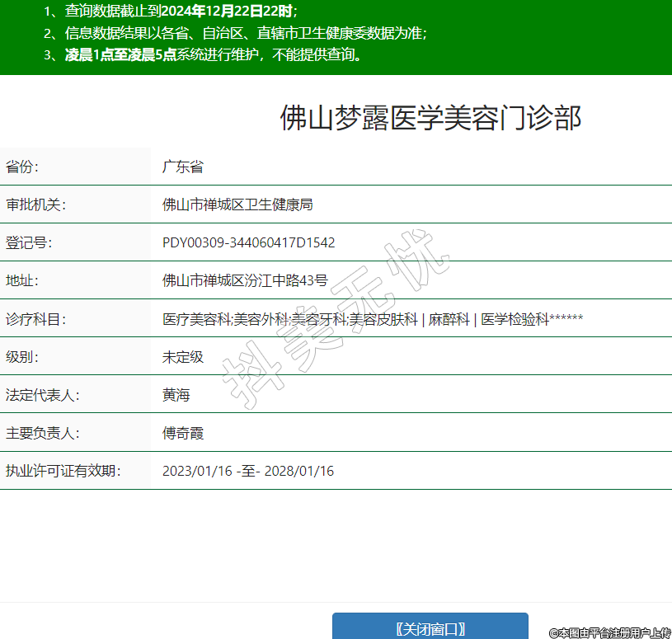Click the approval authority 佛山市禅城区卫生健康局

click(237, 204)
